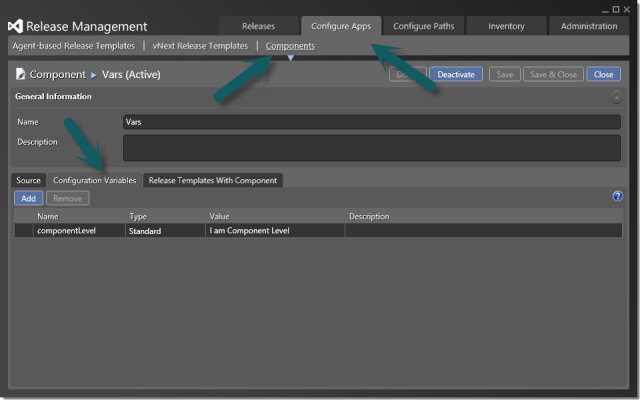The image size is (640, 400).
Task: Click the 'I am Component Level' value cell
Action: pos(275,231)
